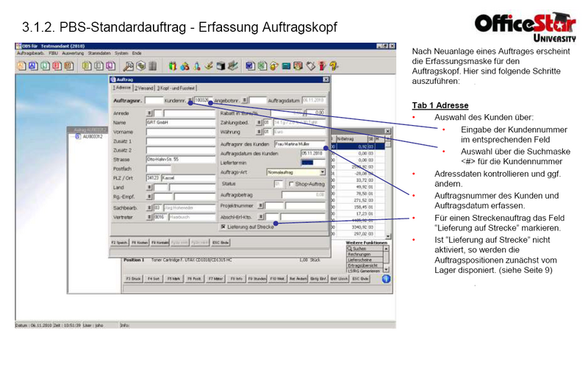Click the green 'L' document toolbar icon

45,66
